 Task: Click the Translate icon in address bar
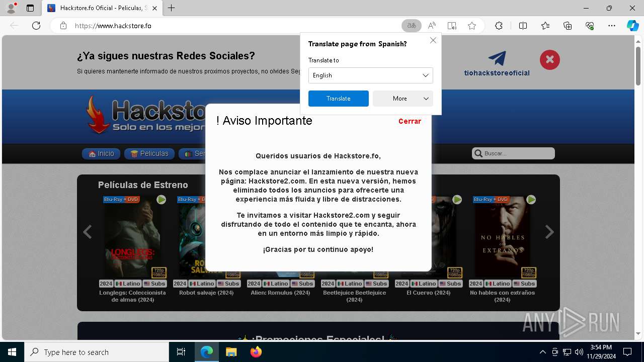[412, 26]
